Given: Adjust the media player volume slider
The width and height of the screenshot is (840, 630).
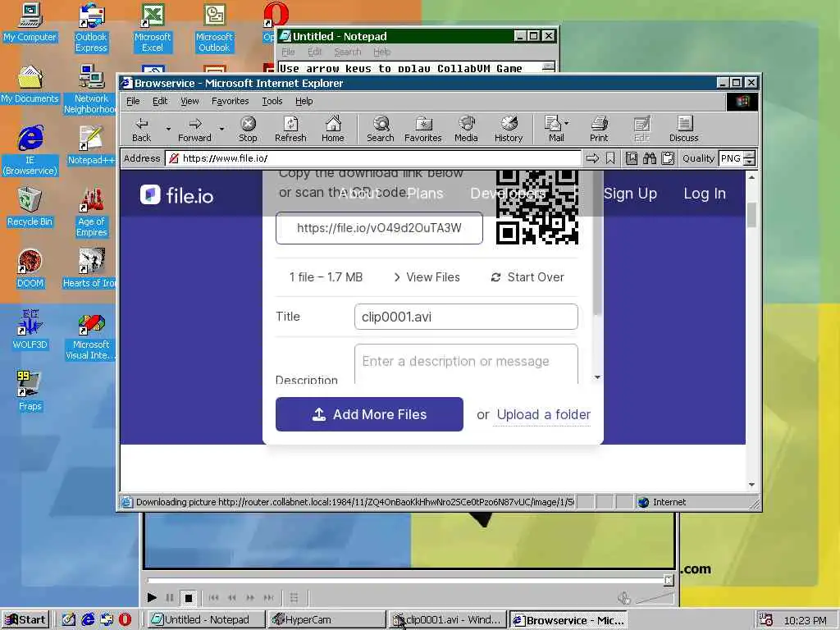Looking at the screenshot, I should coord(654,598).
